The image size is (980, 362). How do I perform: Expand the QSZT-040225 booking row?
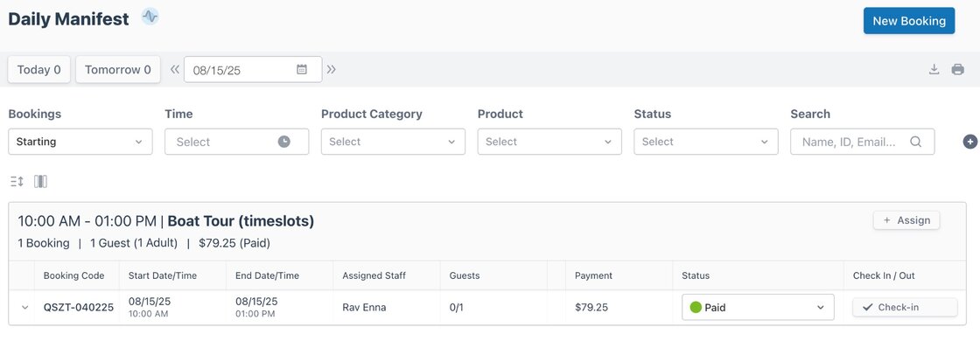[25, 308]
